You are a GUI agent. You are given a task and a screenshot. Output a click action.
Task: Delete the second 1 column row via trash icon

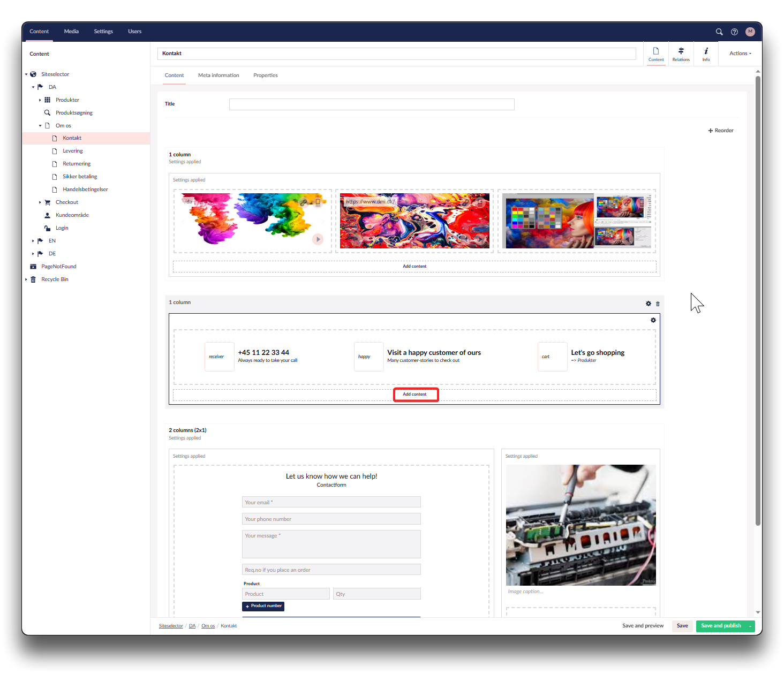[658, 304]
